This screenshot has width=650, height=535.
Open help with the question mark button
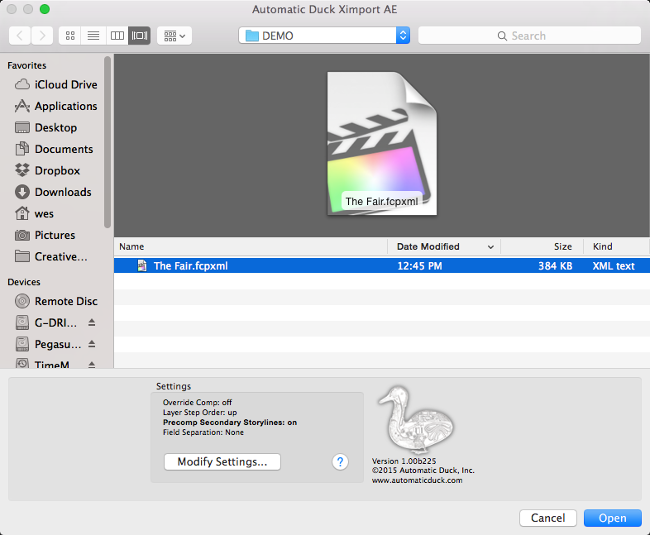pos(340,462)
